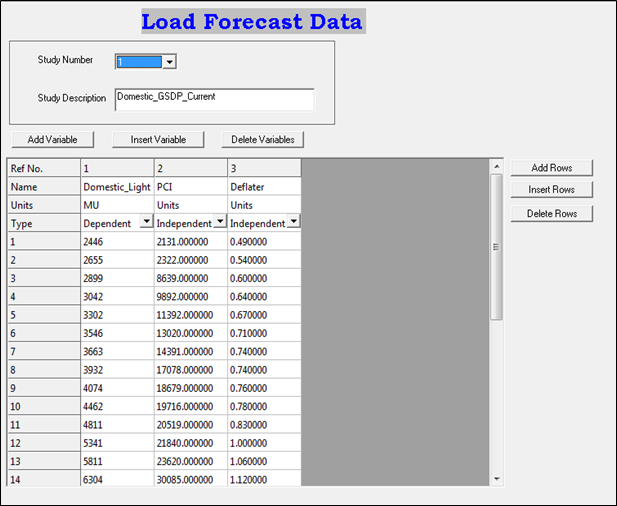617x506 pixels.
Task: Select row header 5
Action: click(x=44, y=315)
